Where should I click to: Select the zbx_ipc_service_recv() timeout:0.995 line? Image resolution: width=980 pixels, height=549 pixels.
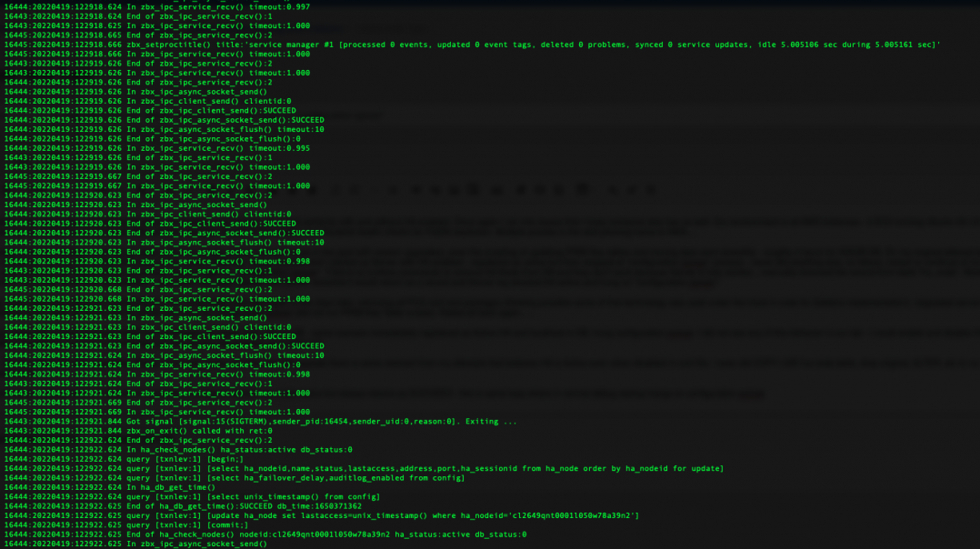pyautogui.click(x=157, y=148)
